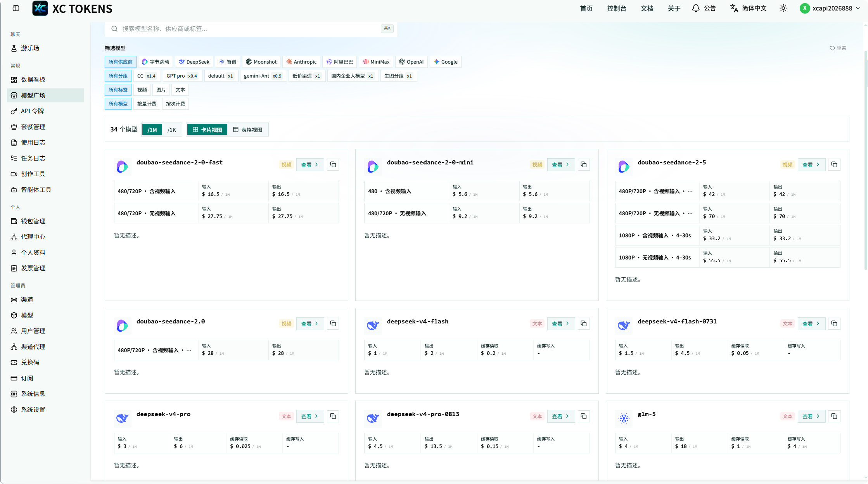This screenshot has height=484, width=868.
Task: Open 控制台 console in top nav
Action: [616, 8]
